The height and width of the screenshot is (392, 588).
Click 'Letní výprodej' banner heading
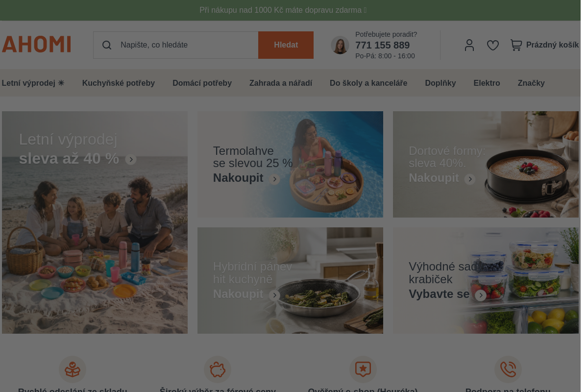[x=68, y=140]
